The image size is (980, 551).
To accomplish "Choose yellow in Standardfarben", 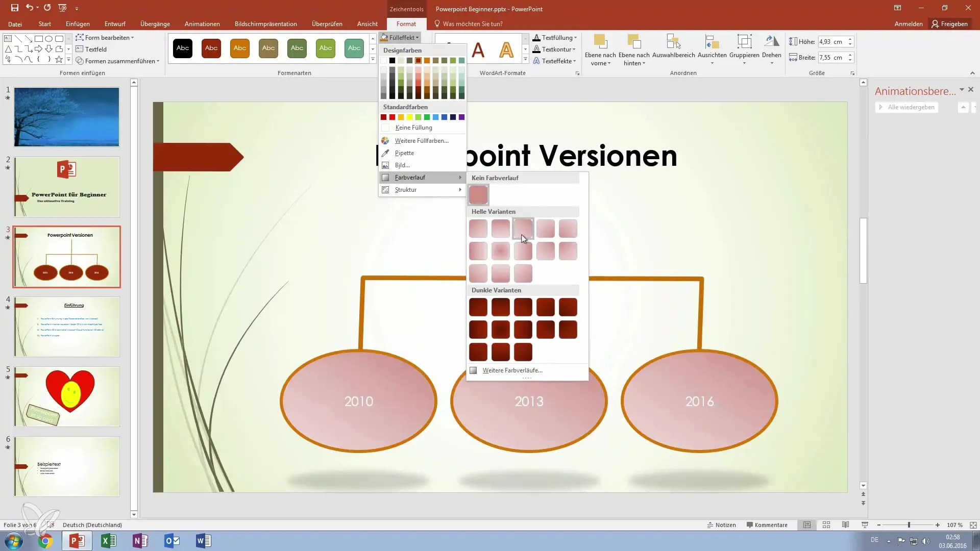I will pos(410,117).
